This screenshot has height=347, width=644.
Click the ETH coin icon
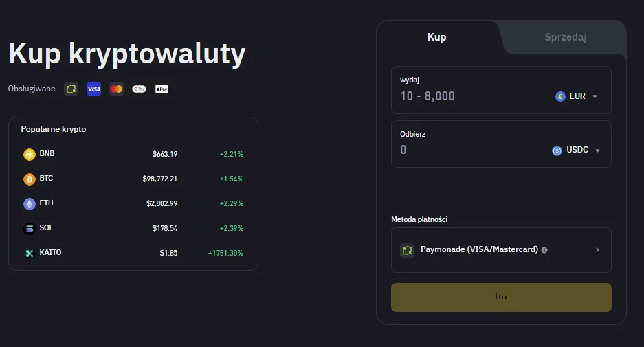point(30,203)
